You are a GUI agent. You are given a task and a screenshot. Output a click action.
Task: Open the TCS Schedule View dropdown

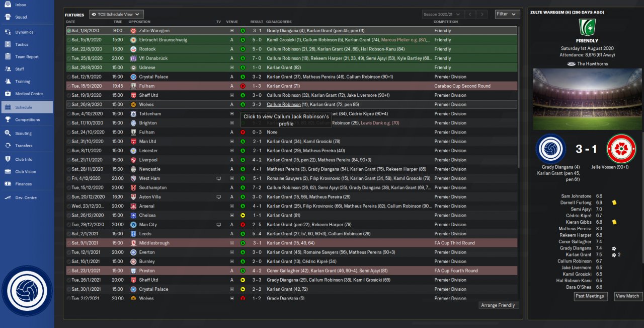pos(117,15)
